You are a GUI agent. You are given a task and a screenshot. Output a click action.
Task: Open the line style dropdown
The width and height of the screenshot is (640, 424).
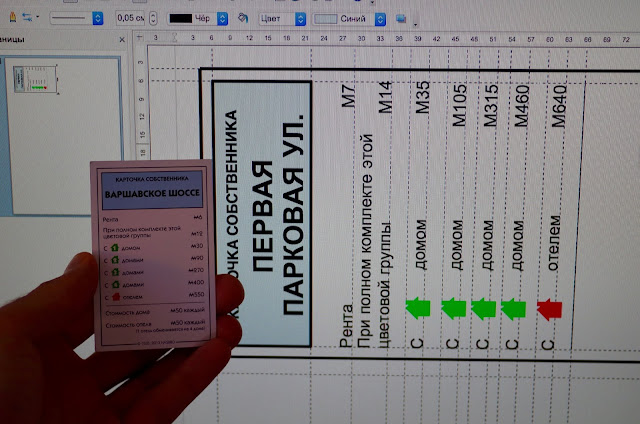click(x=98, y=18)
